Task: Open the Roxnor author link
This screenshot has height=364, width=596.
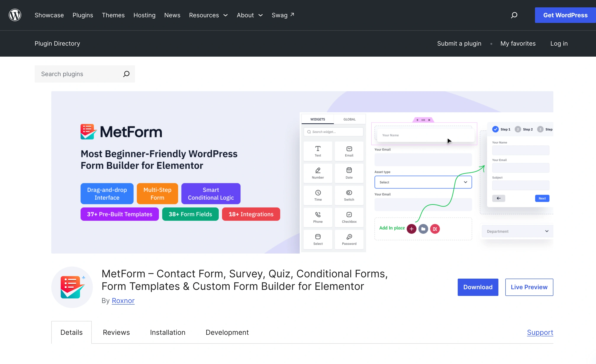Action: coord(123,300)
